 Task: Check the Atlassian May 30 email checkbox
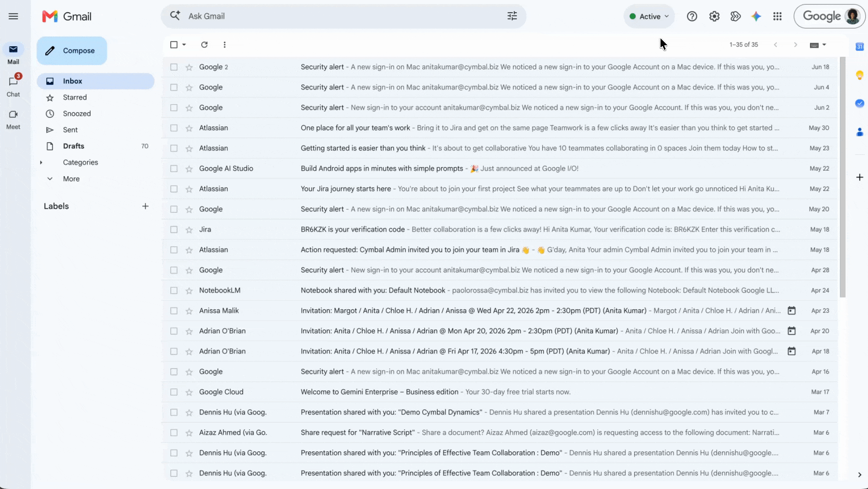tap(174, 128)
